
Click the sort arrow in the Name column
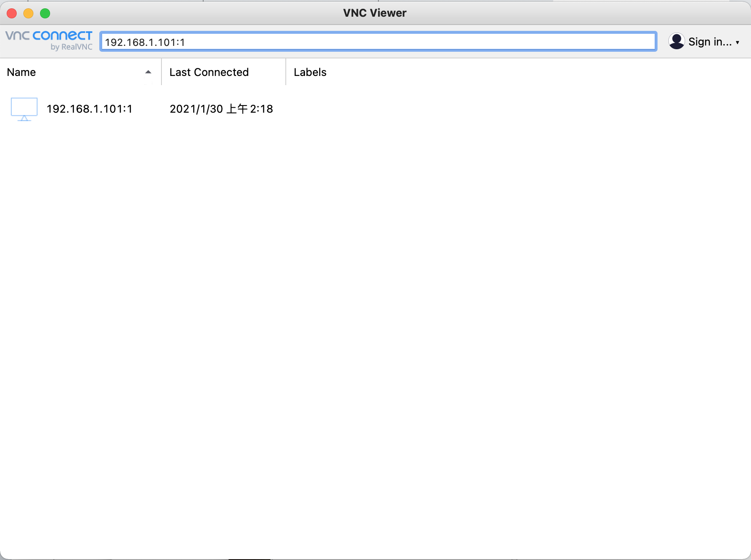148,72
